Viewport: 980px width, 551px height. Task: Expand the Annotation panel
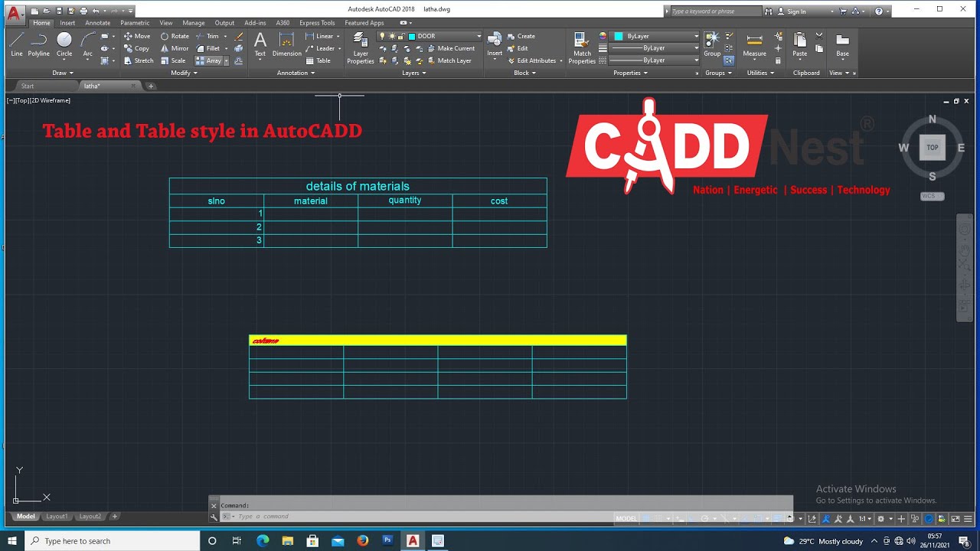[x=296, y=73]
